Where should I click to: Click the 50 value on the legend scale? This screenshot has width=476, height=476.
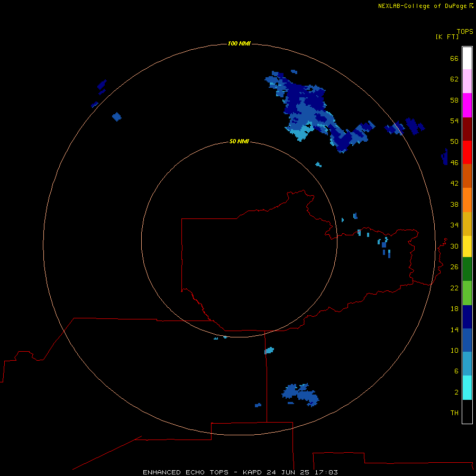pyautogui.click(x=454, y=141)
